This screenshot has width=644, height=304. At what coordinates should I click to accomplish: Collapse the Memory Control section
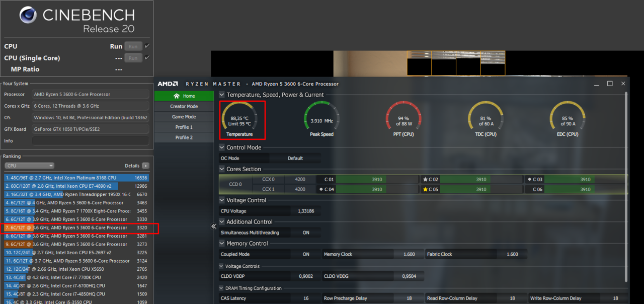[x=222, y=243]
